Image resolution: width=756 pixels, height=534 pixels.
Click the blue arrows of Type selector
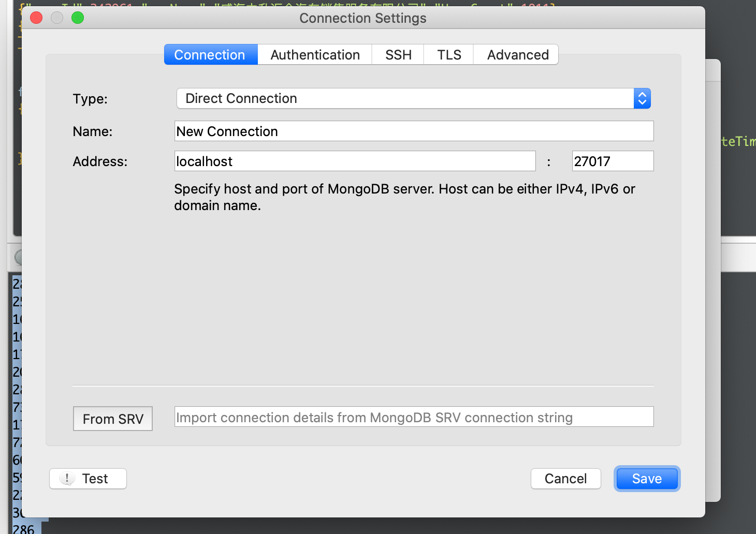point(642,98)
